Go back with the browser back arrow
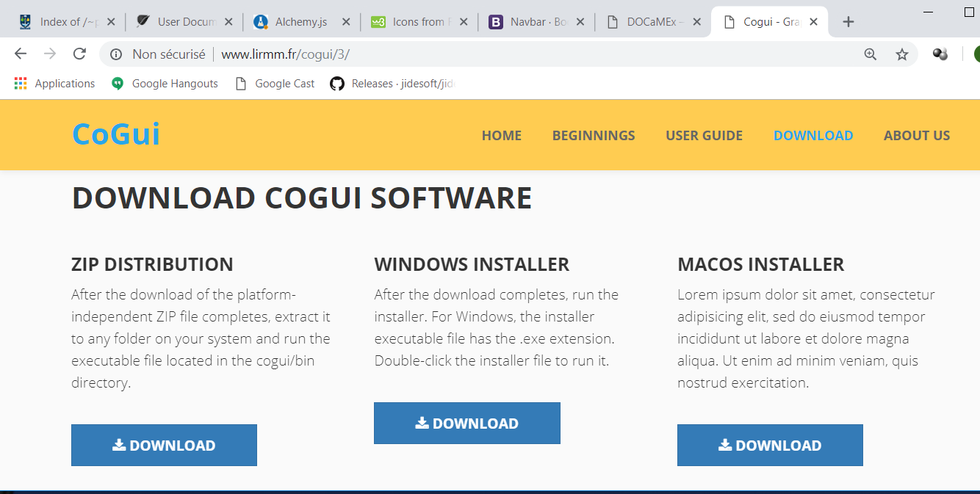Viewport: 980px width, 494px height. [x=21, y=54]
